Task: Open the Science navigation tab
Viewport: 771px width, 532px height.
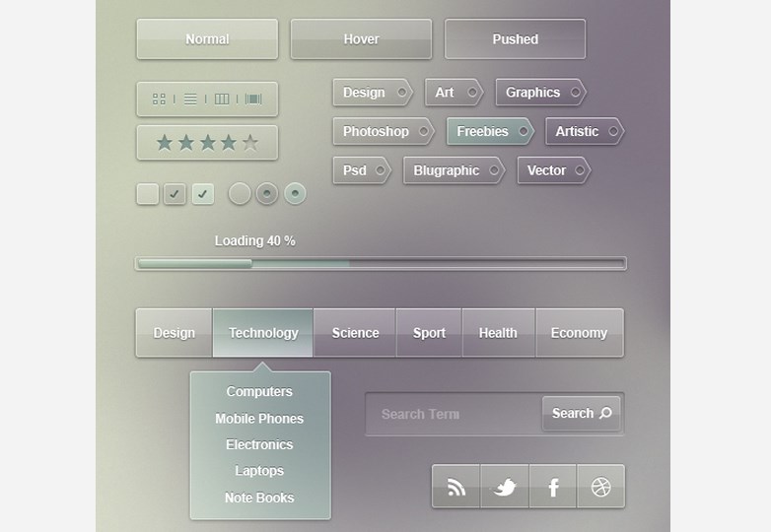Action: pyautogui.click(x=355, y=333)
